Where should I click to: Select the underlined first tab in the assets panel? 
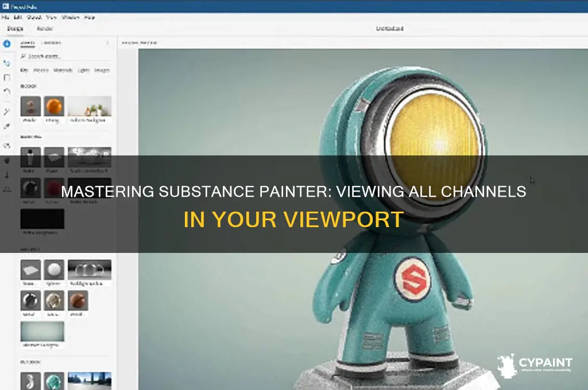28,43
